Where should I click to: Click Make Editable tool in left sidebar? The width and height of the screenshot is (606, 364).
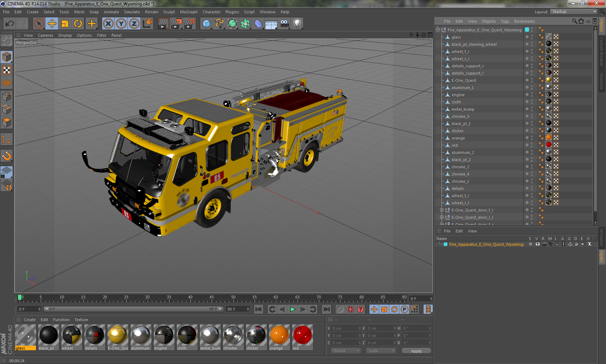pos(6,40)
